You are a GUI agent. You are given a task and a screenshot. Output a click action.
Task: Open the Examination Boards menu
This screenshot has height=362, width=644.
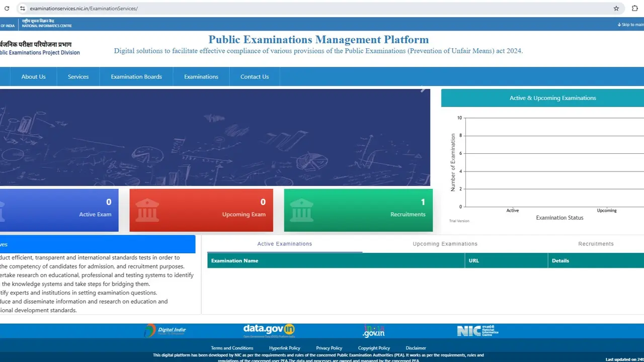(x=136, y=77)
